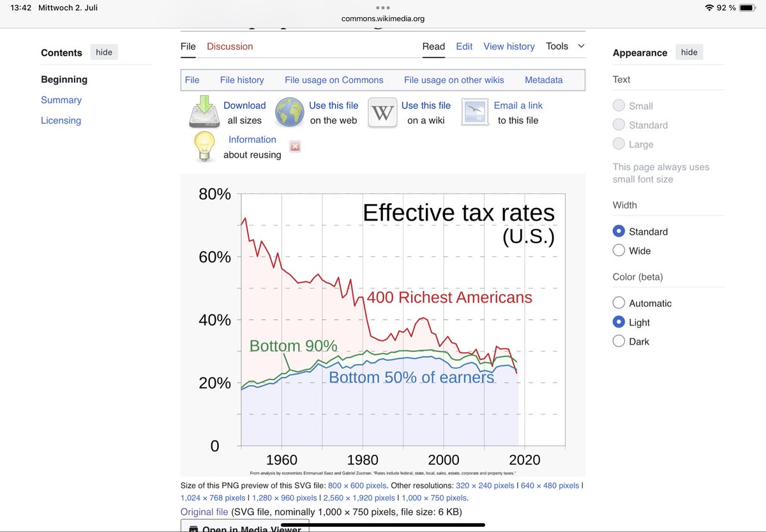Switch to Dark color mode

pyautogui.click(x=619, y=341)
